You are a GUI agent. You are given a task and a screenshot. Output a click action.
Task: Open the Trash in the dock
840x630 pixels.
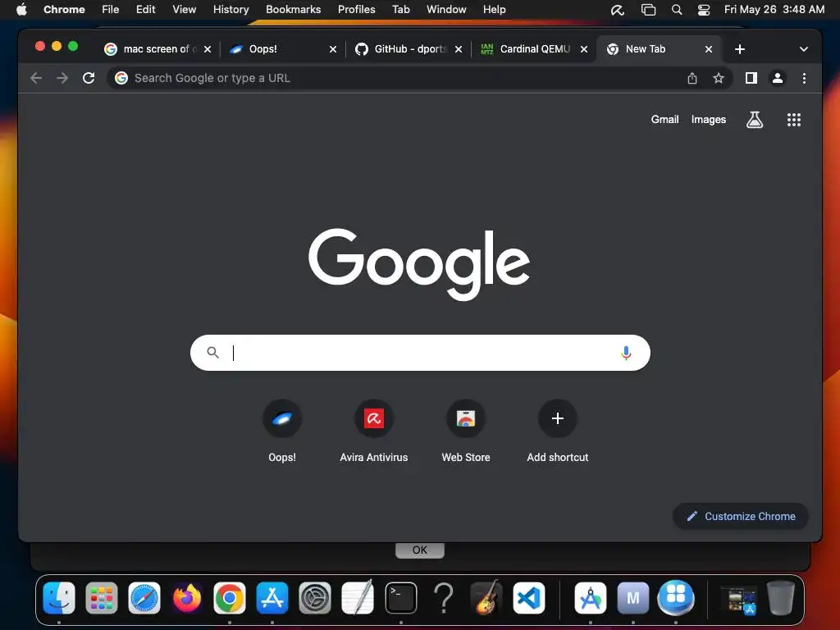[781, 598]
